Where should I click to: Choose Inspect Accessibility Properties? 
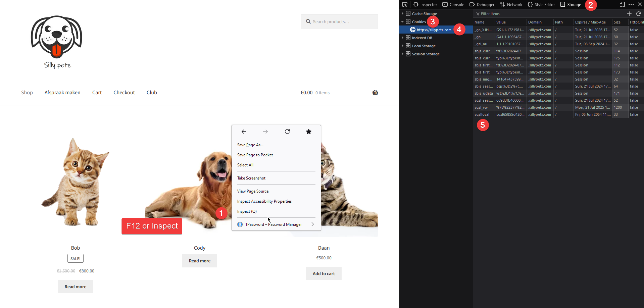(276, 201)
